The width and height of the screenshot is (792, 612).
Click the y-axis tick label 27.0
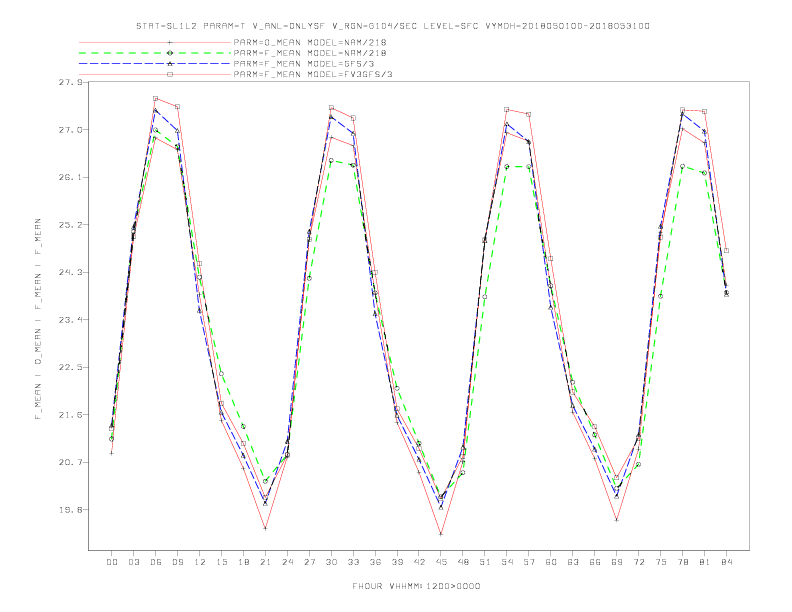[x=70, y=130]
